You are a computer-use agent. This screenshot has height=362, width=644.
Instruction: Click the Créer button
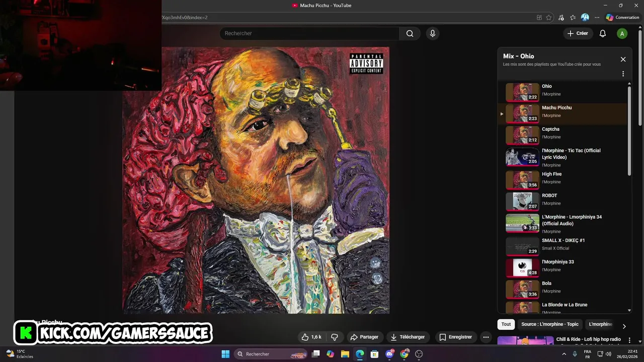(578, 34)
